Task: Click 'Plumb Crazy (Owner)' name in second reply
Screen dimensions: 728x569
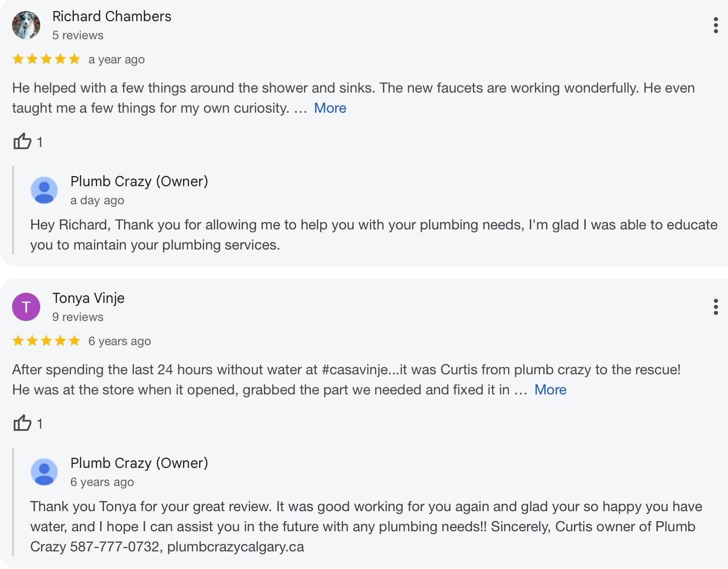Action: point(139,463)
